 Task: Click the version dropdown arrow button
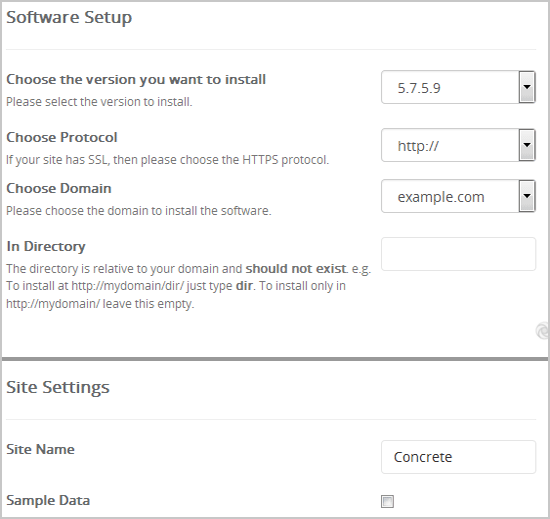(x=527, y=87)
